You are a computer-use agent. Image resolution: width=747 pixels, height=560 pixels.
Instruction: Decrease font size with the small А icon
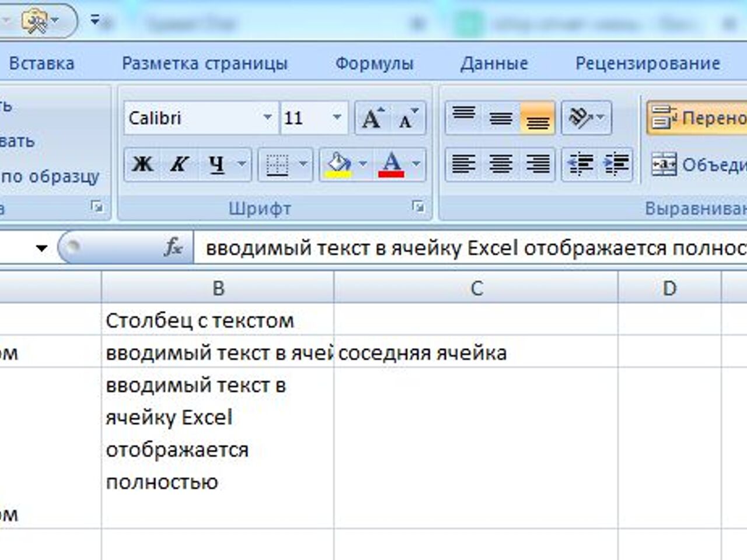407,118
